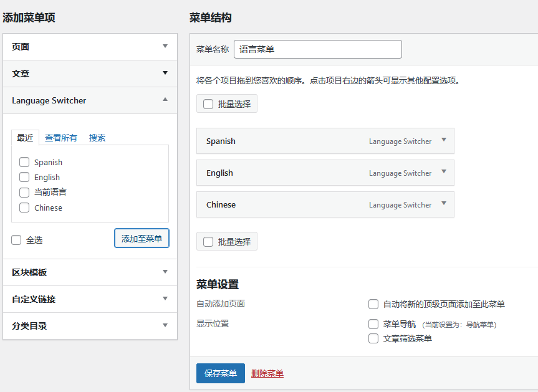Open English menu item options arrow
This screenshot has height=392, width=538.
pos(444,172)
